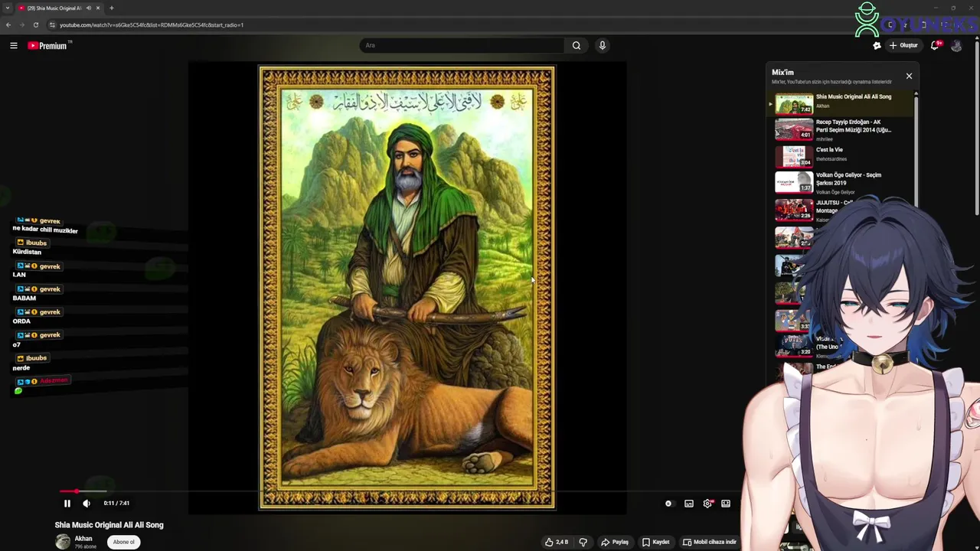This screenshot has height=551, width=980.
Task: Open the miniplayer icon in player
Action: 689,504
